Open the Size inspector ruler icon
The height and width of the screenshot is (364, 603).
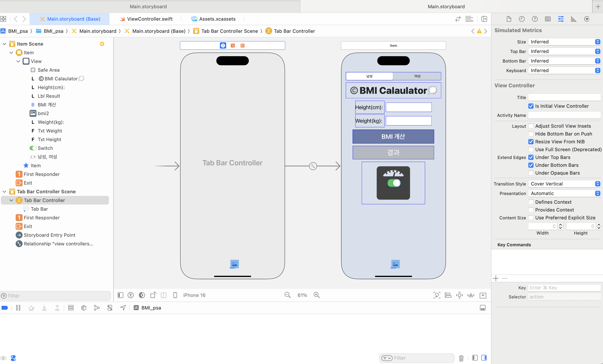[573, 19]
